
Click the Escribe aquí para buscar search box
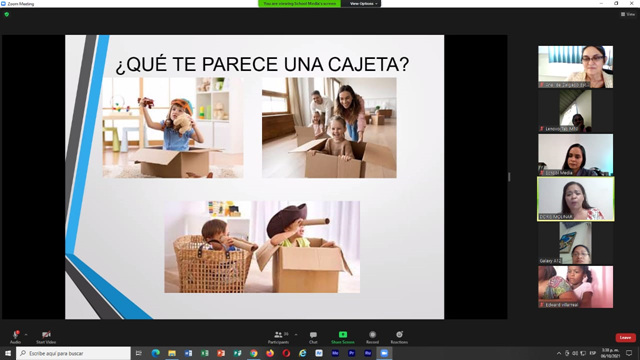click(x=73, y=353)
